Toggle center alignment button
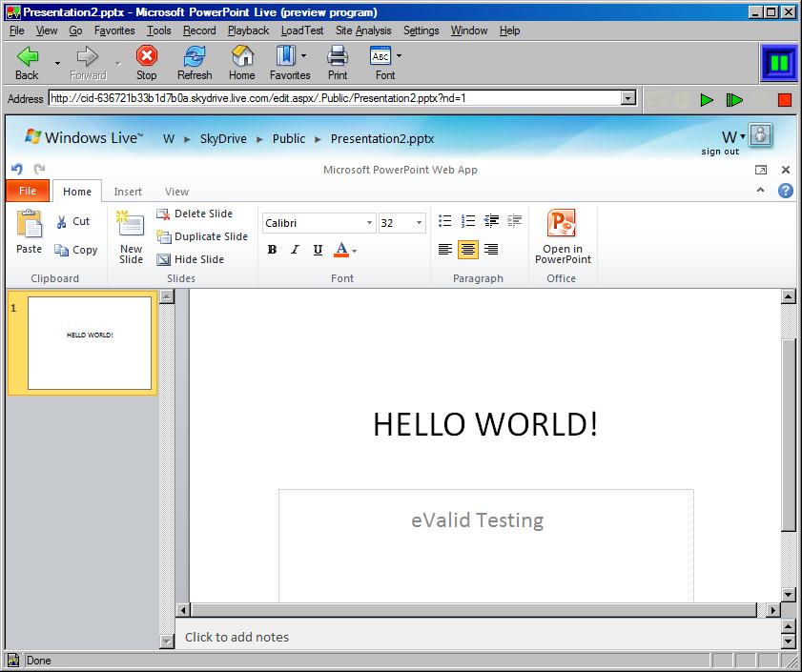This screenshot has height=672, width=802. (468, 250)
